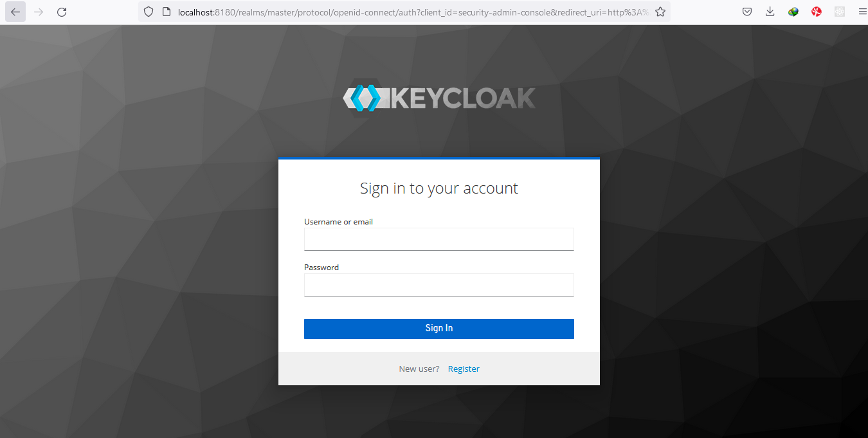Open the Firefox hamburger application menu

click(862, 12)
